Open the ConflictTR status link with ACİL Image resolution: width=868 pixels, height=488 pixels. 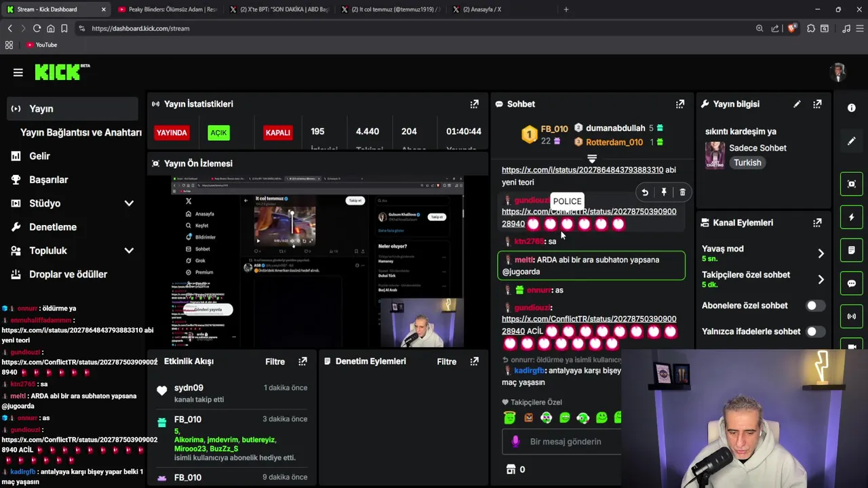coord(589,325)
